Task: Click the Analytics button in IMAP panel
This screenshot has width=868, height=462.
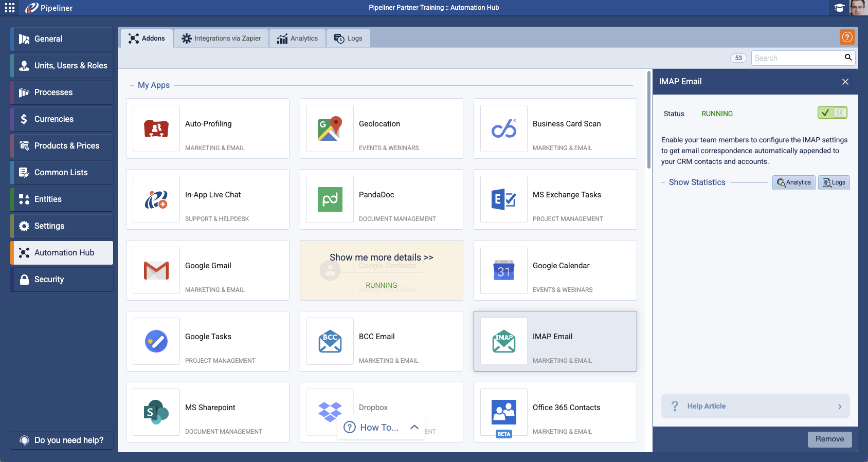Action: [793, 182]
